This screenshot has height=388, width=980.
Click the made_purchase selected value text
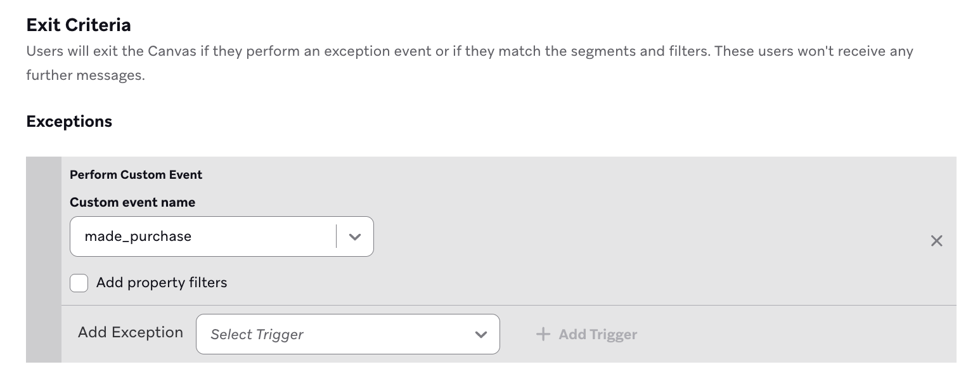[138, 236]
